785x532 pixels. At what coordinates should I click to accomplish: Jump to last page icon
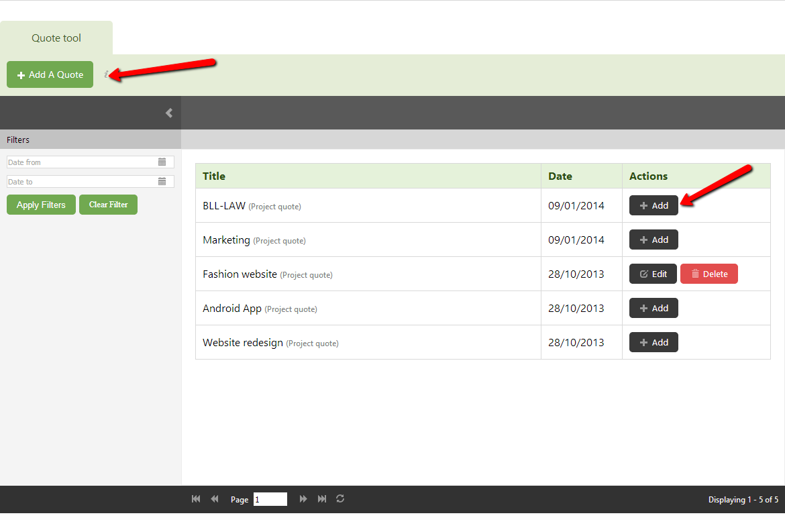point(322,499)
